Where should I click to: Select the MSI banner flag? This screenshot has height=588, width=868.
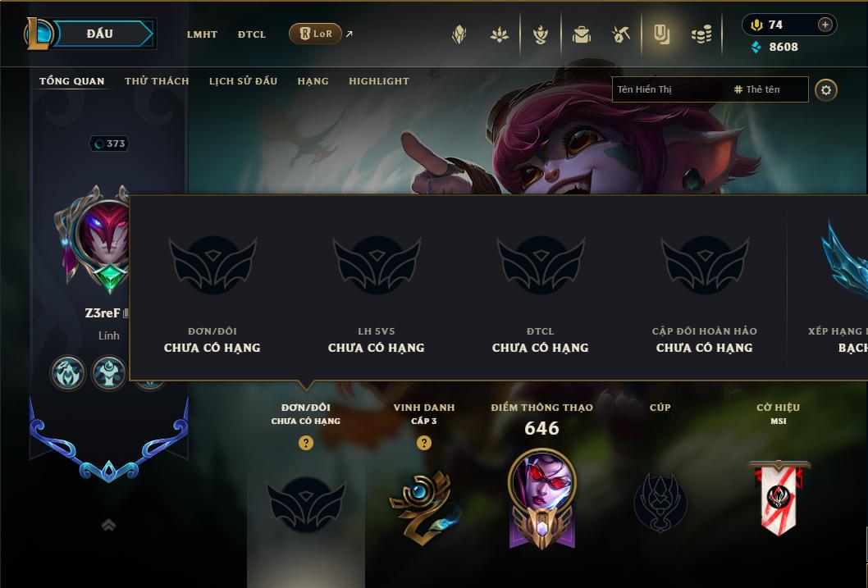(779, 497)
